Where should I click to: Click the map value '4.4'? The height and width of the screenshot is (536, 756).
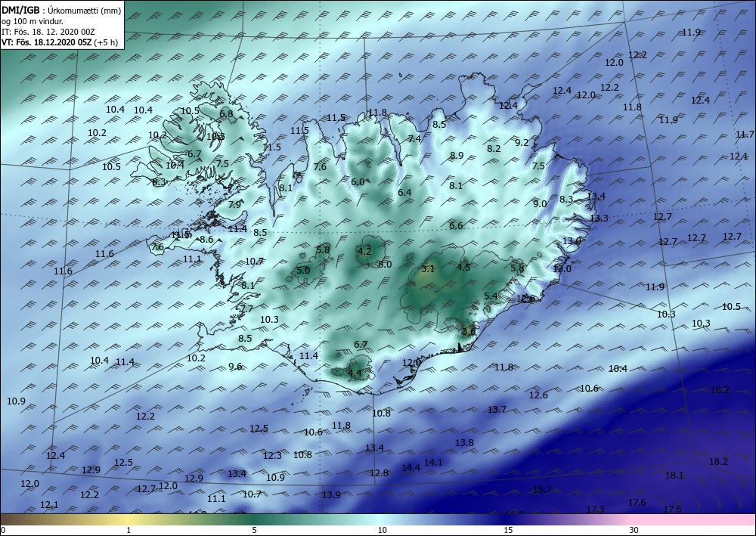[355, 373]
